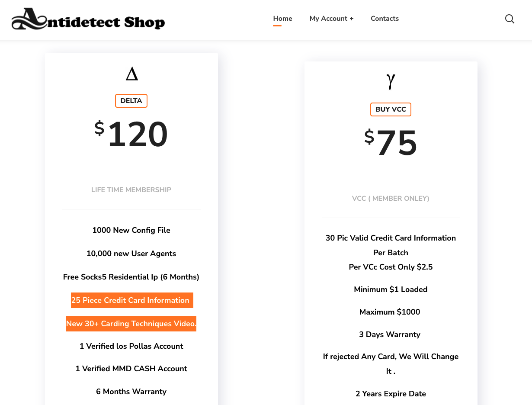Click the Delta triangle symbol icon

pos(131,74)
